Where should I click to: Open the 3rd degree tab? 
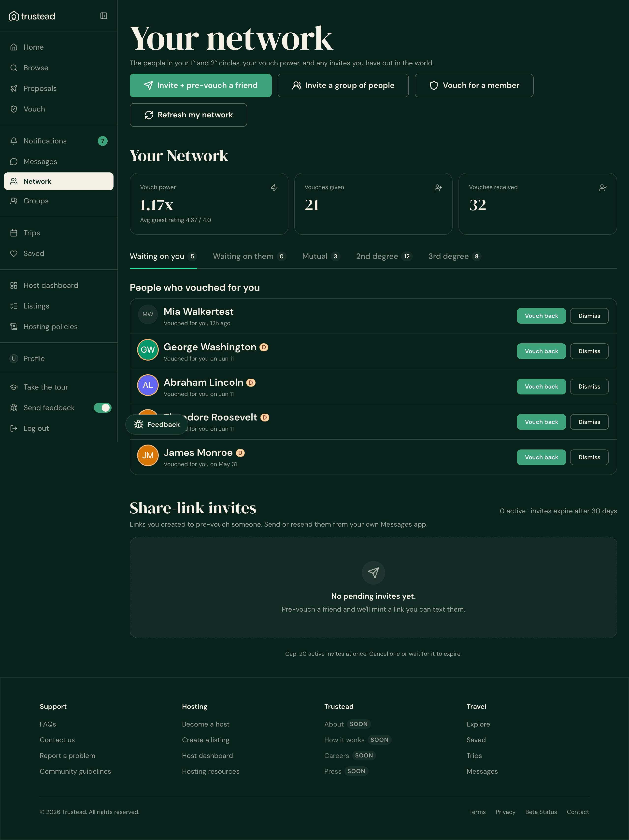[455, 256]
